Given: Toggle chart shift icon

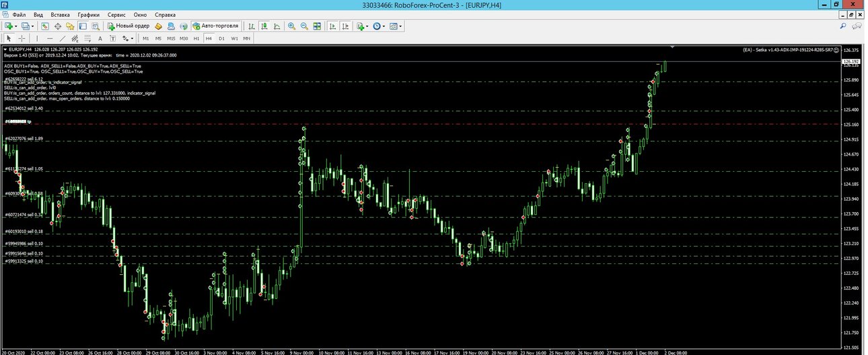Looking at the screenshot, I should tap(345, 26).
